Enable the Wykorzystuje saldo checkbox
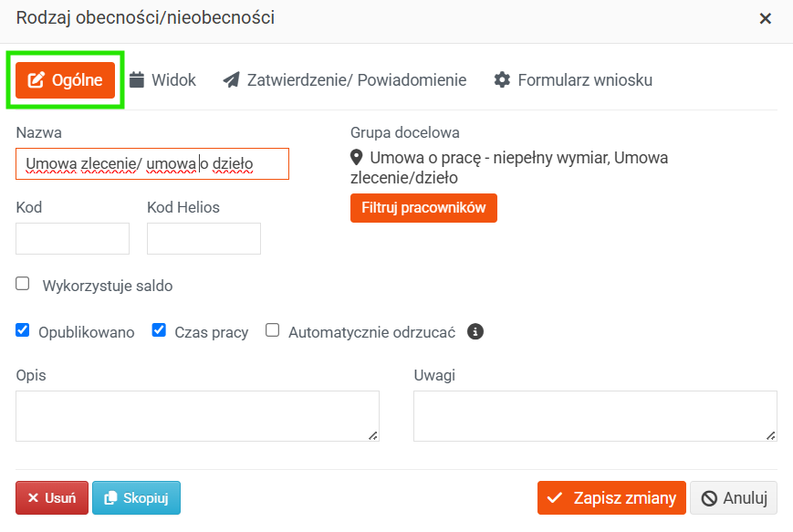The image size is (793, 532). 22,283
